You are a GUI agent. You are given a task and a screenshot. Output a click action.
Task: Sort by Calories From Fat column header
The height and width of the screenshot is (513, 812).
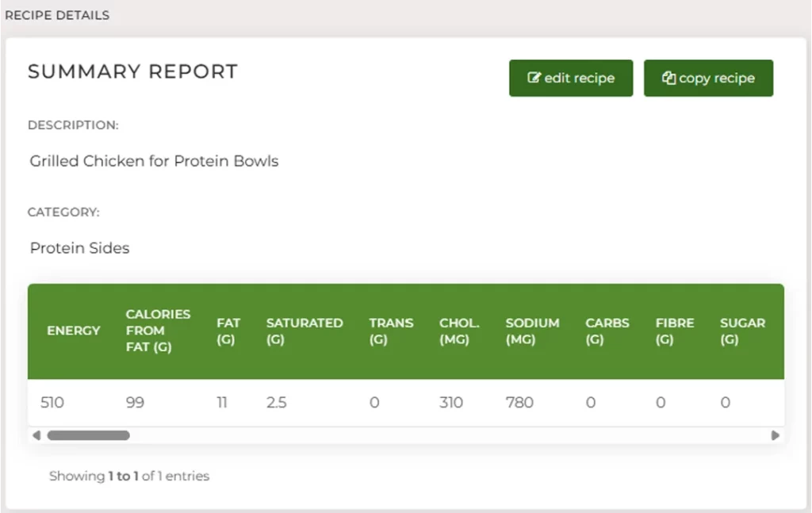coord(158,331)
